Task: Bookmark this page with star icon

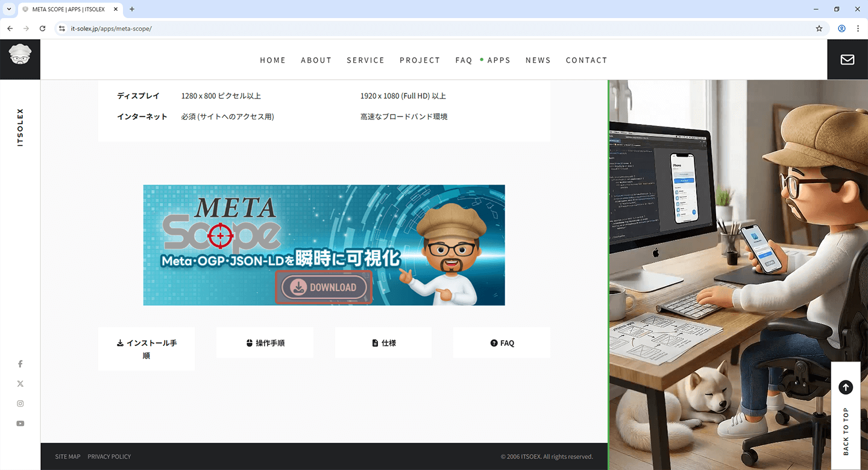Action: click(819, 28)
